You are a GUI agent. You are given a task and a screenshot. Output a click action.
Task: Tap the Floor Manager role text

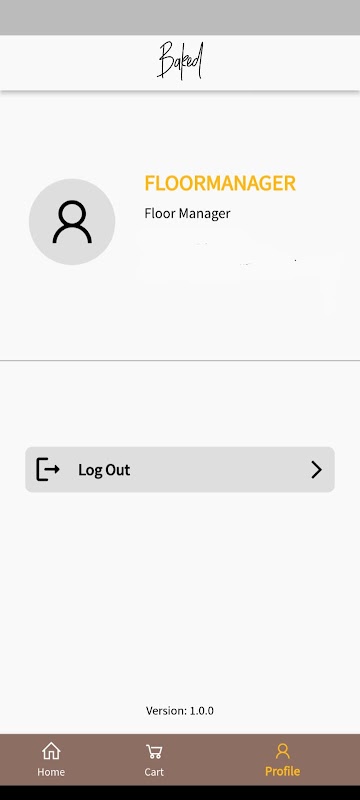187,213
